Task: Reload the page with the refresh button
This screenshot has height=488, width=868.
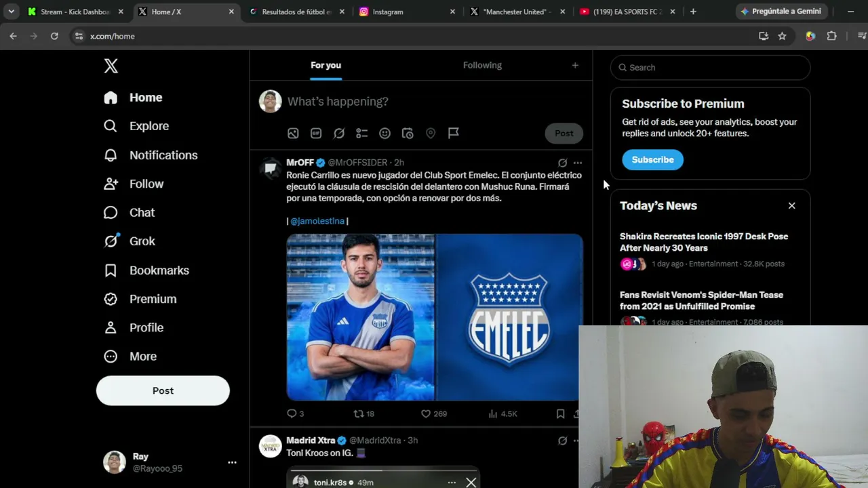Action: tap(54, 36)
